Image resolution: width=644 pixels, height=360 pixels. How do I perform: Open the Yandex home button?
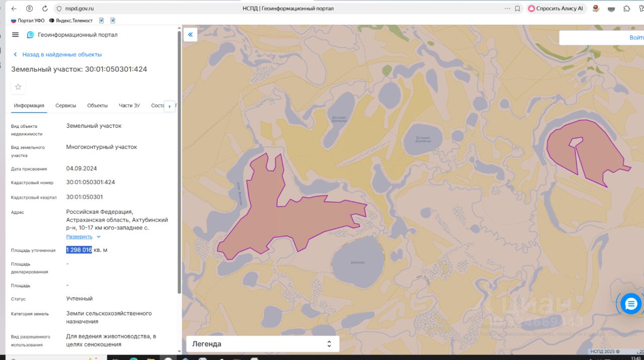30,9
